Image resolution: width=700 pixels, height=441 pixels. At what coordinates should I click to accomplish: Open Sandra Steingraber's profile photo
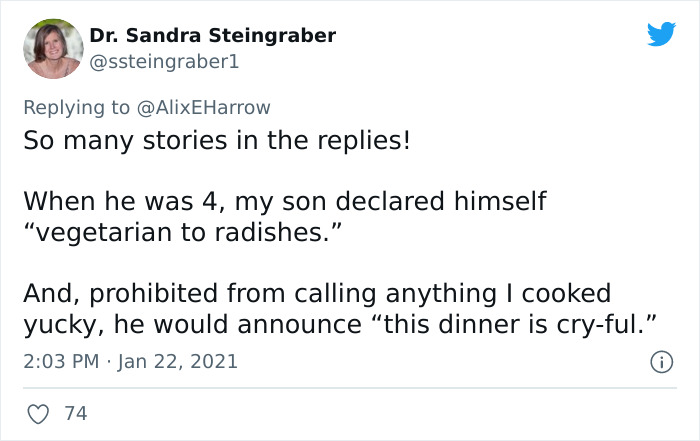pyautogui.click(x=53, y=48)
